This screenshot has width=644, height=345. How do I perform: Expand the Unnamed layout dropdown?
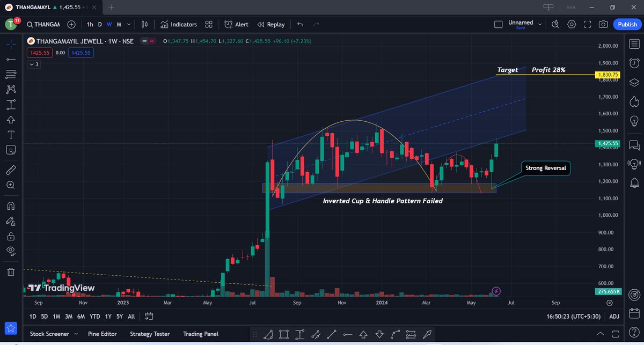pyautogui.click(x=540, y=24)
